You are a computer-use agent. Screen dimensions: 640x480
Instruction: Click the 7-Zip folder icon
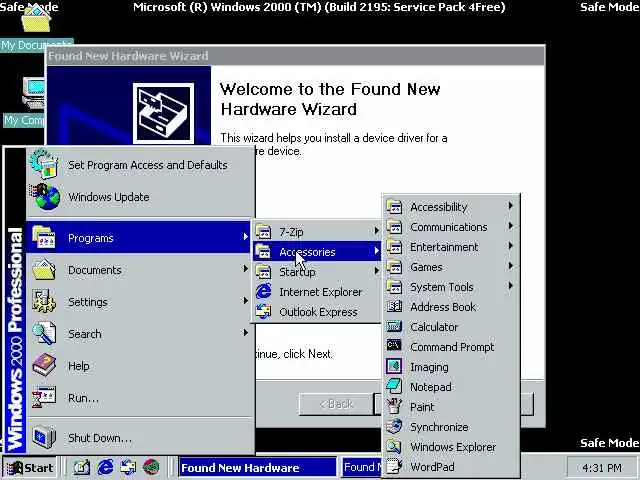pyautogui.click(x=263, y=231)
